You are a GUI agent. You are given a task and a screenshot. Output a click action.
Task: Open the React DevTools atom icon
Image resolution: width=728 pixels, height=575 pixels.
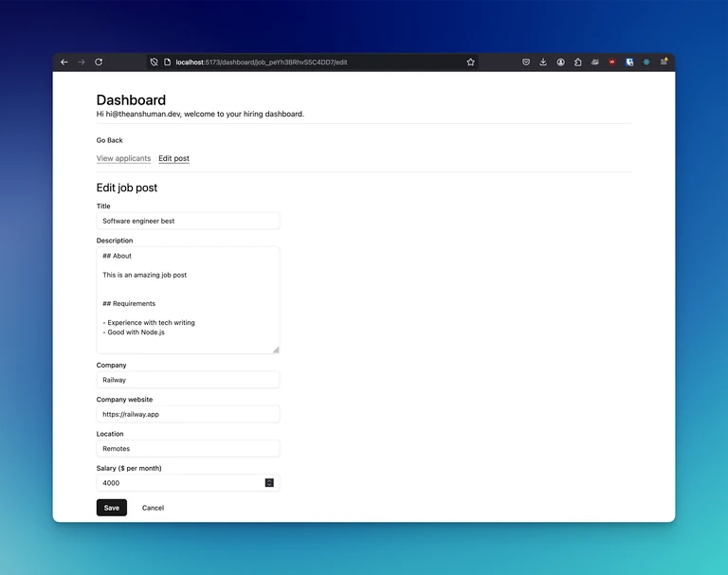point(646,63)
